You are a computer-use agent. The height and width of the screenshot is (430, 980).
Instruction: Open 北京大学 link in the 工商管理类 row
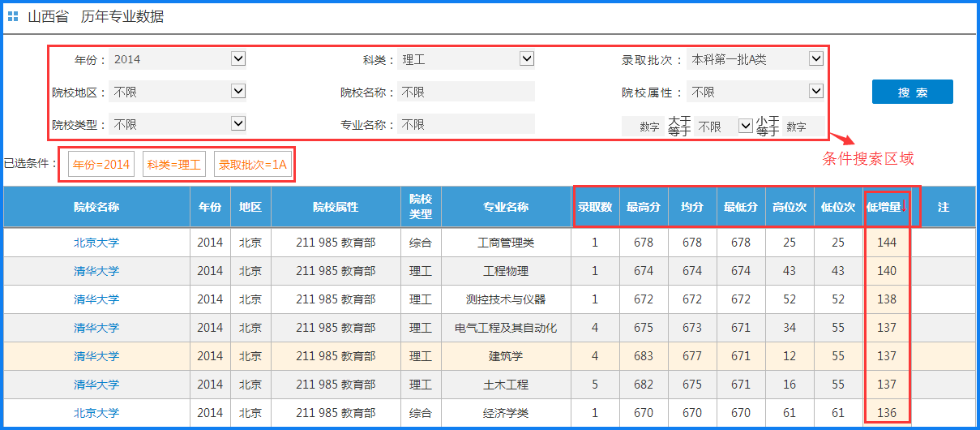click(96, 243)
